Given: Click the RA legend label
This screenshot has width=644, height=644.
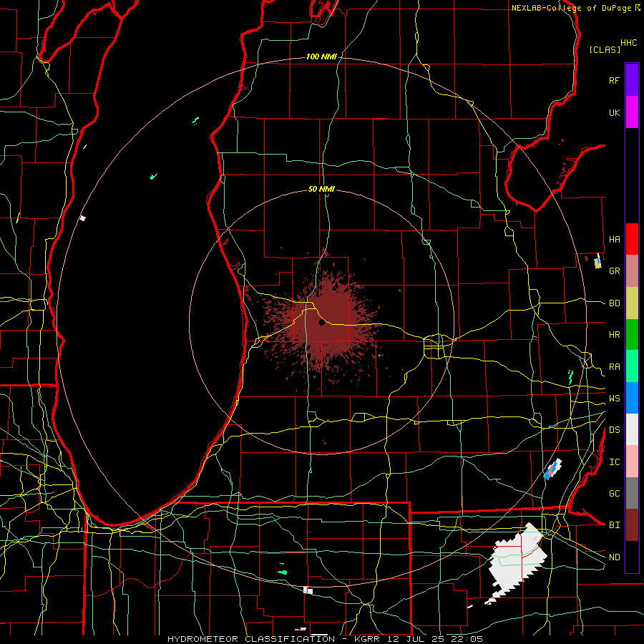Looking at the screenshot, I should tap(614, 367).
